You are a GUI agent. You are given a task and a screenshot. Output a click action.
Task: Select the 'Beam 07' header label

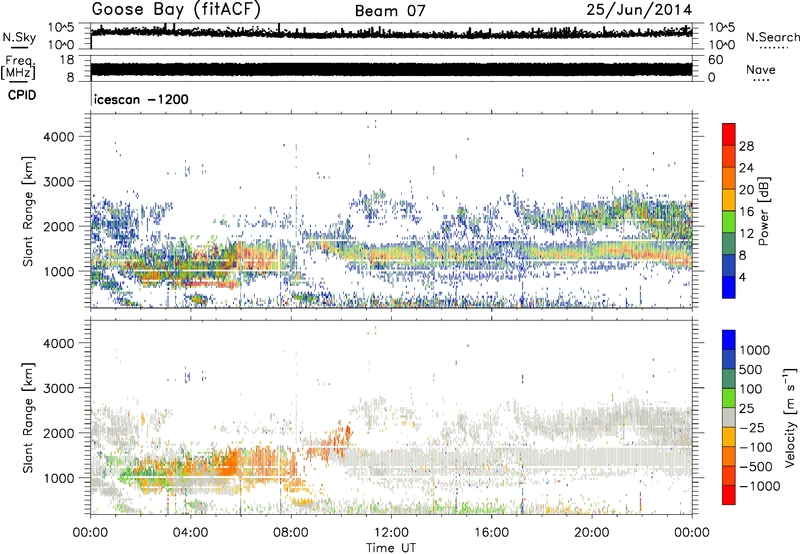(390, 11)
